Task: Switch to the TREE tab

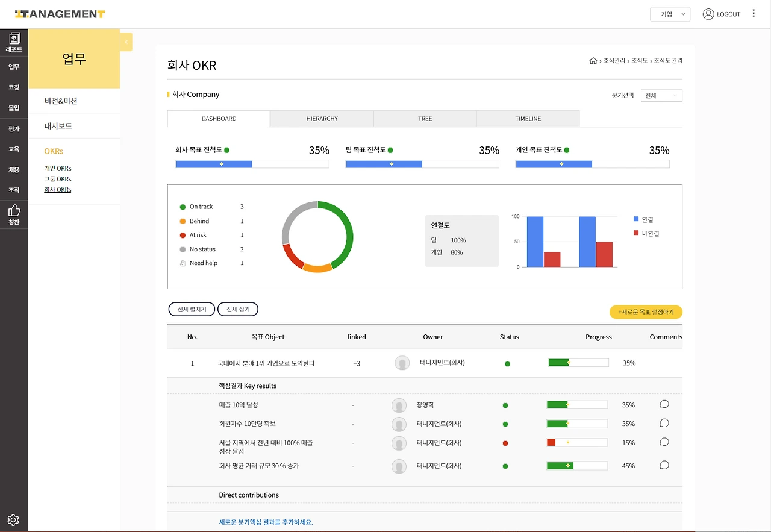Action: point(425,119)
